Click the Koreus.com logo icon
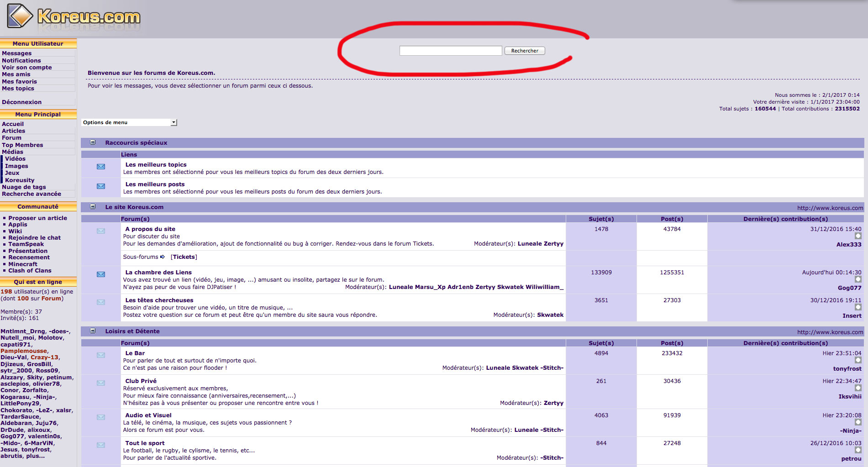This screenshot has height=467, width=868. [20, 16]
